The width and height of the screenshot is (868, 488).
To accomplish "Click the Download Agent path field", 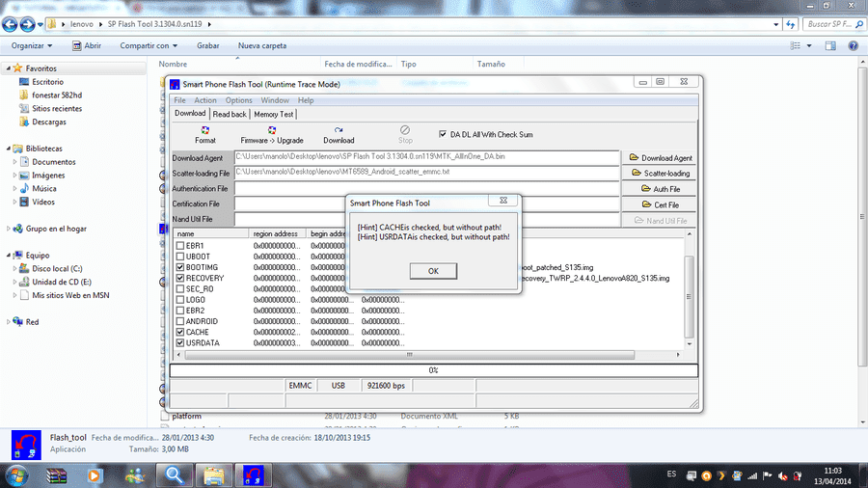I will (x=426, y=157).
